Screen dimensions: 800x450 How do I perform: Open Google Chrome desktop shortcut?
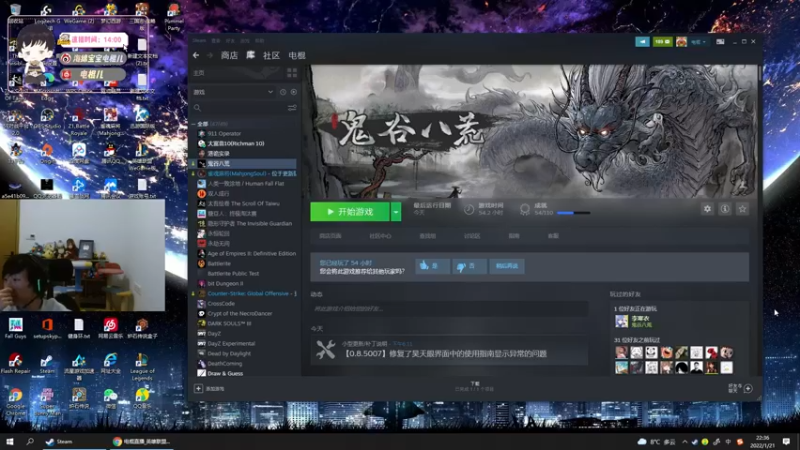click(x=15, y=401)
